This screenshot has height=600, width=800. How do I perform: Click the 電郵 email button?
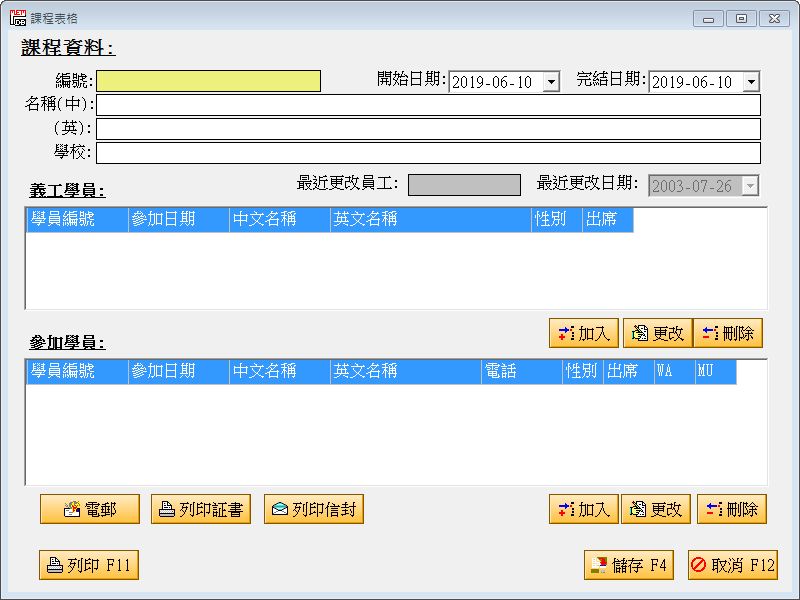point(90,509)
